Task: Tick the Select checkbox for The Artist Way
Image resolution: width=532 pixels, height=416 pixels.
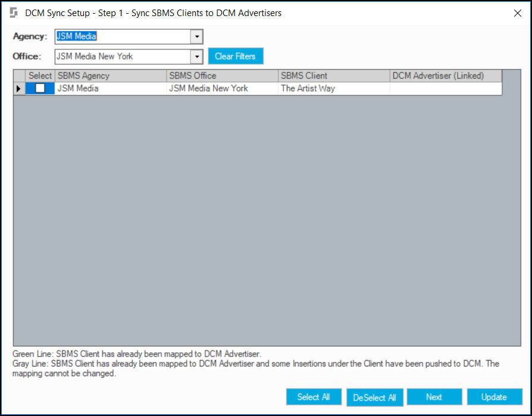Action: (40, 88)
